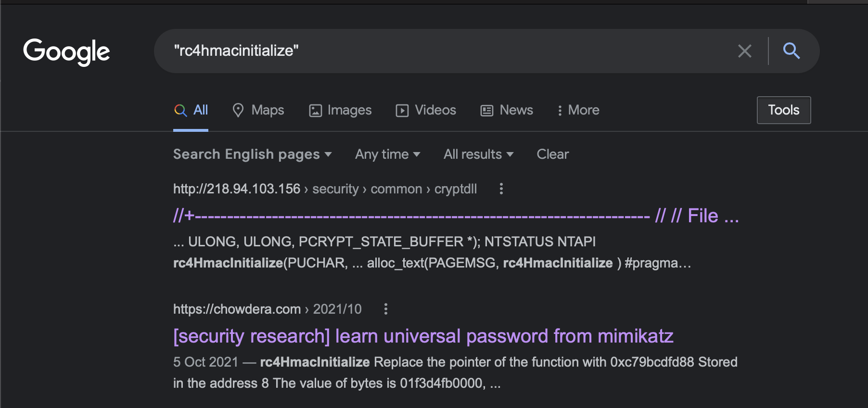Open the three-dot menu beside the chowdera.com result

click(x=385, y=309)
